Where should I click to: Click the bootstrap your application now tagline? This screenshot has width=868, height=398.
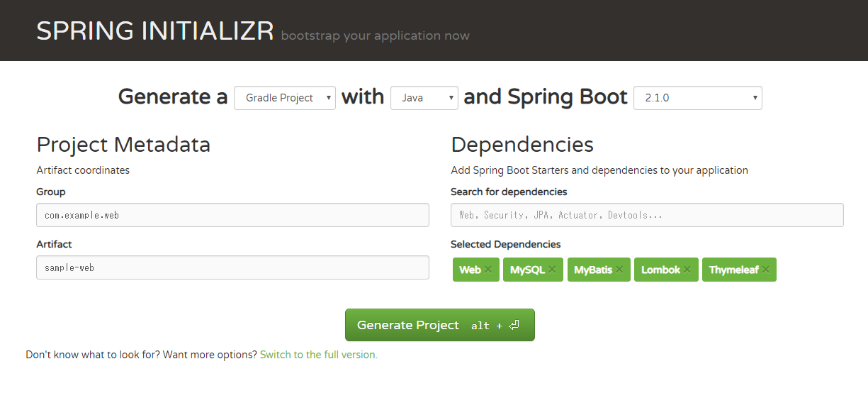point(375,36)
